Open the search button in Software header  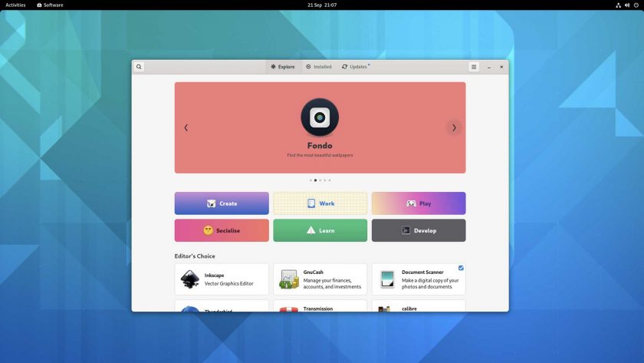point(140,67)
